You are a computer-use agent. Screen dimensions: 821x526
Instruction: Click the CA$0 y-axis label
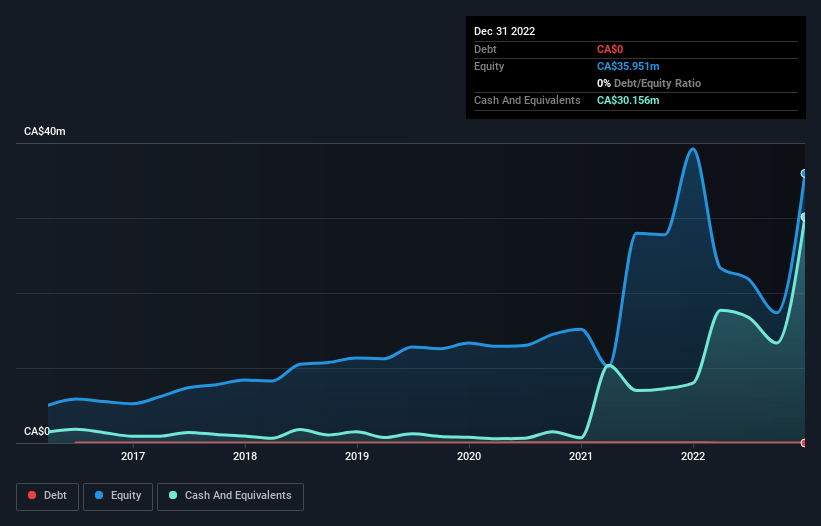pyautogui.click(x=37, y=431)
